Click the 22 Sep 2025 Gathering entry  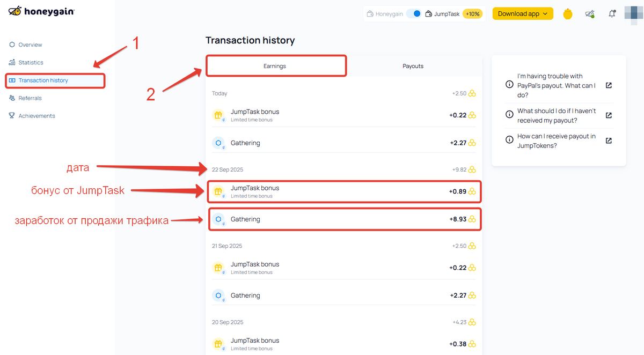[x=343, y=219]
